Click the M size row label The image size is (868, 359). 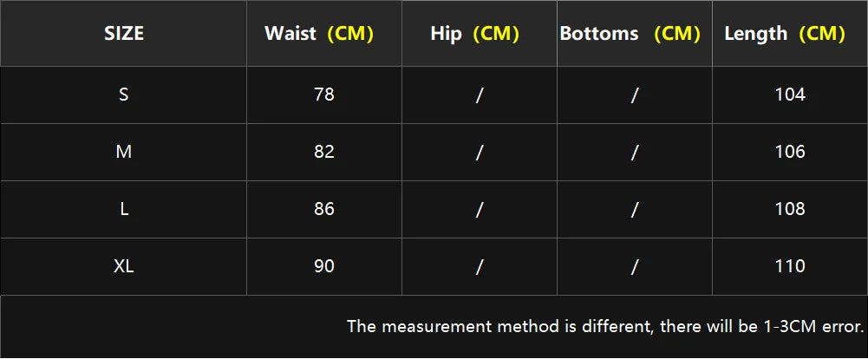(x=124, y=152)
